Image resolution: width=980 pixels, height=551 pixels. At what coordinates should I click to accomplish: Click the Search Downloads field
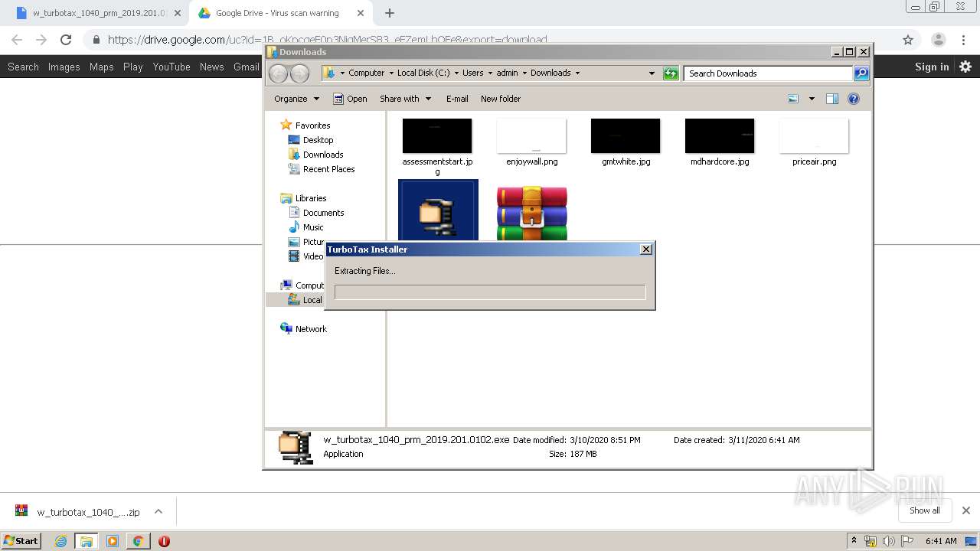pyautogui.click(x=768, y=73)
